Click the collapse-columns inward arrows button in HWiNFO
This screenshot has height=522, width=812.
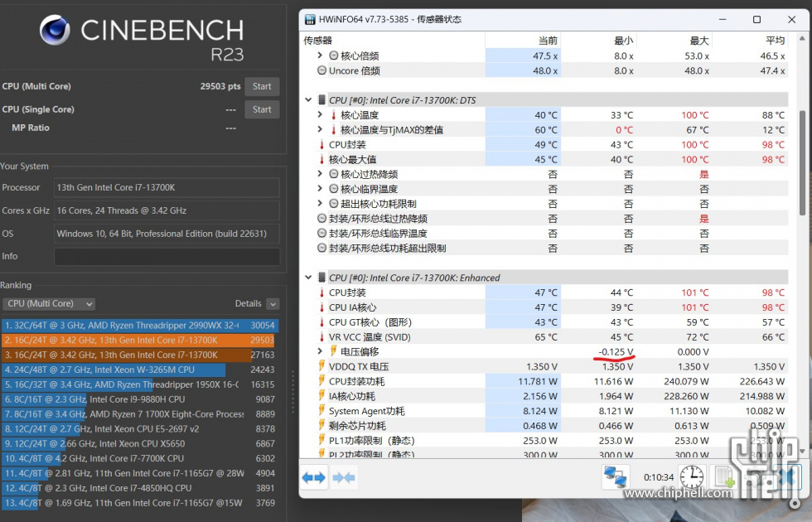[x=344, y=477]
